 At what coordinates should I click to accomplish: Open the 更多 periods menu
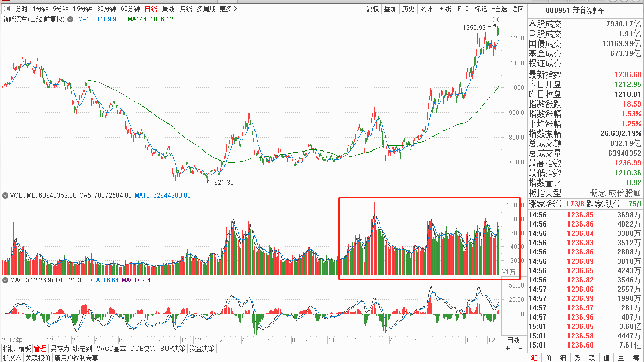click(228, 9)
